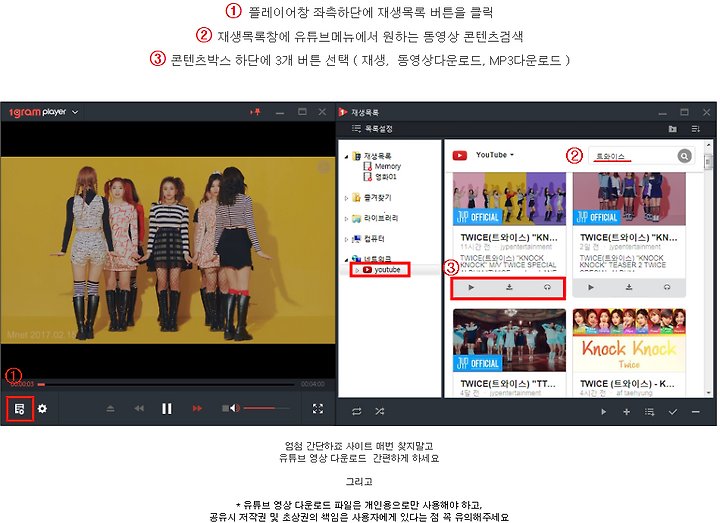Mute audio via the speaker icon
Image resolution: width=720 pixels, height=523 pixels.
point(235,408)
